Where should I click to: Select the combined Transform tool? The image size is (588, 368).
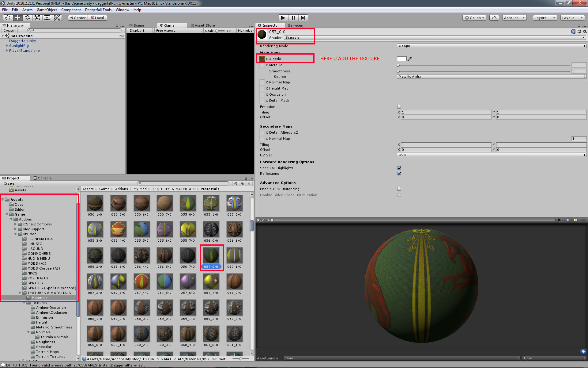pos(57,18)
